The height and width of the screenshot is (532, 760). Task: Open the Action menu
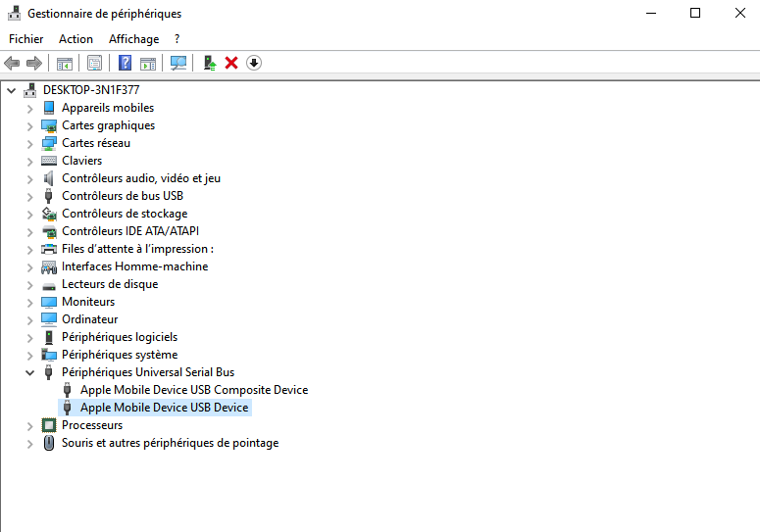coord(76,39)
